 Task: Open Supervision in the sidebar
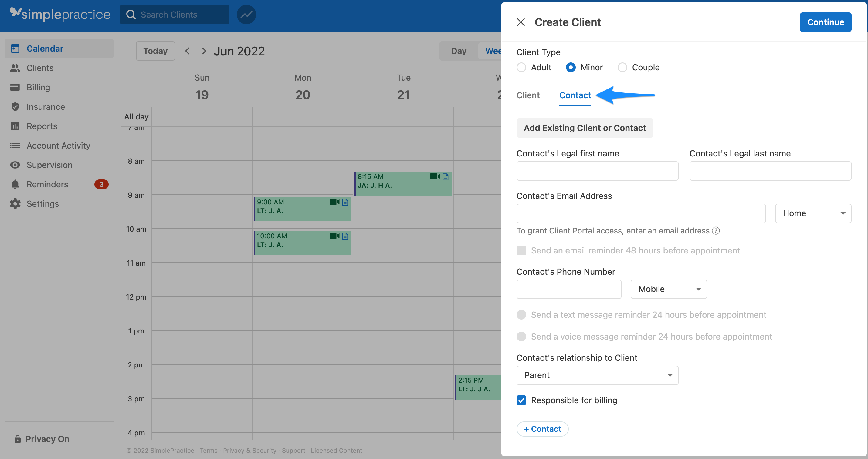(x=59, y=165)
